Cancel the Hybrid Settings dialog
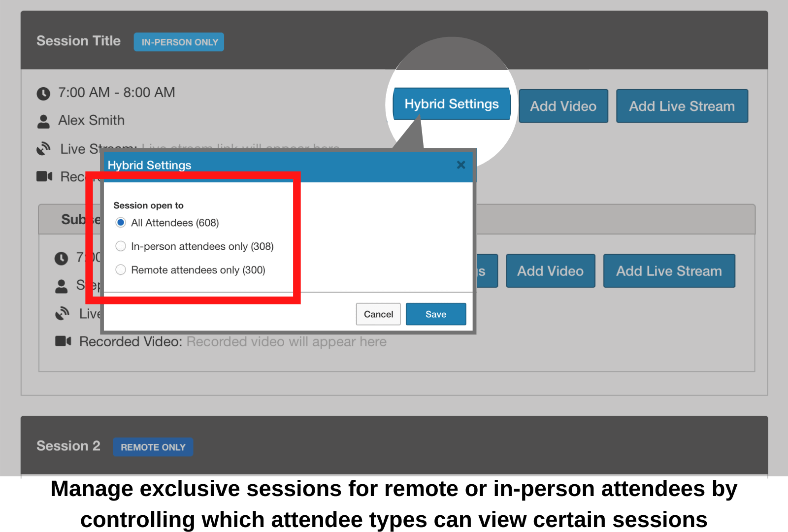Image resolution: width=788 pixels, height=532 pixels. click(378, 314)
